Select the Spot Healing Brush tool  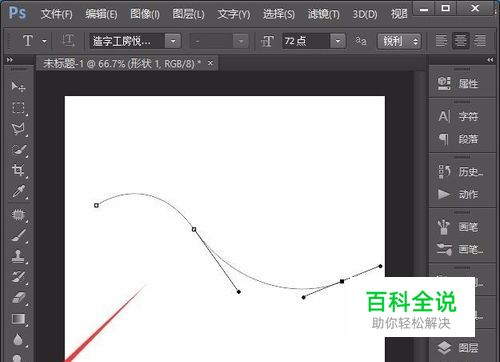click(x=18, y=215)
